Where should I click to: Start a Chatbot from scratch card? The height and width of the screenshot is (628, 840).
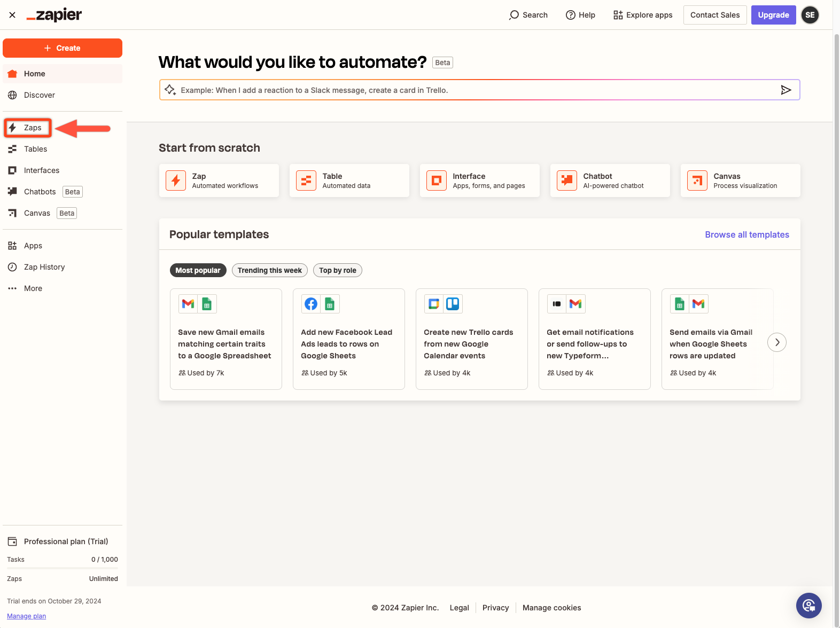pos(610,180)
